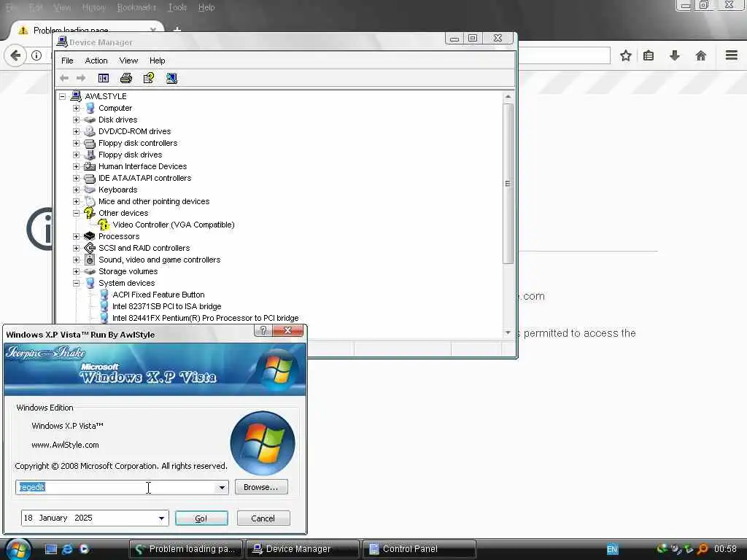
Task: Collapse the Other devices category
Action: pos(76,213)
